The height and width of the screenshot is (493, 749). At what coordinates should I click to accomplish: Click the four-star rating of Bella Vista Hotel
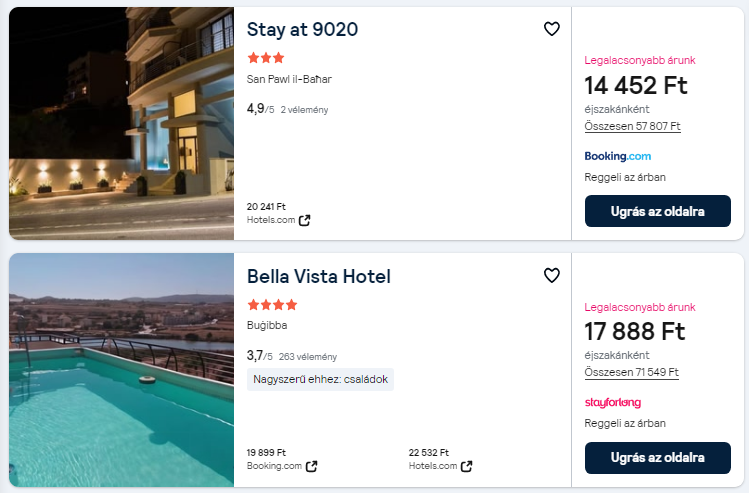coord(270,304)
